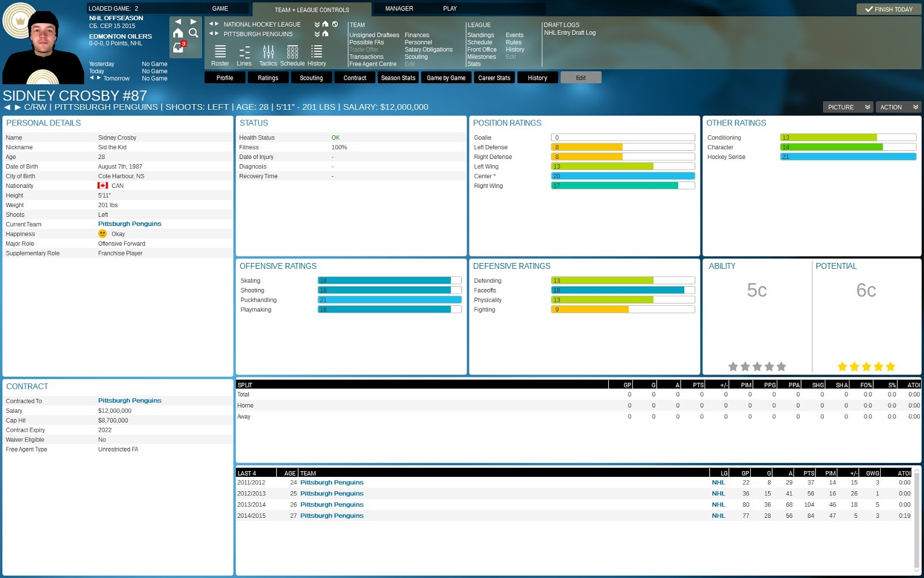Screen dimensions: 924x578
Task: Go to previous player with arrow below Sidney Crosby name
Action: click(x=7, y=108)
